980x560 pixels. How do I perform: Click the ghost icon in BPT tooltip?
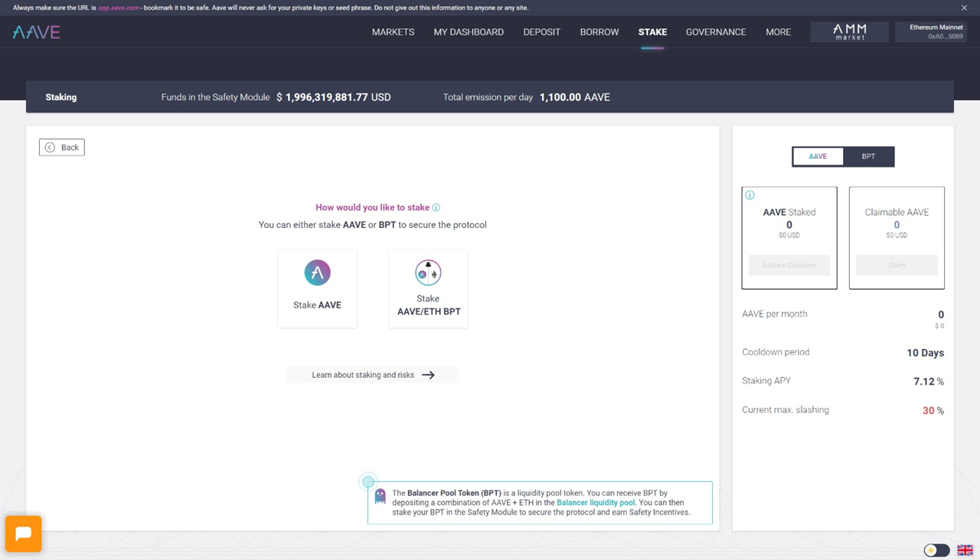click(380, 497)
